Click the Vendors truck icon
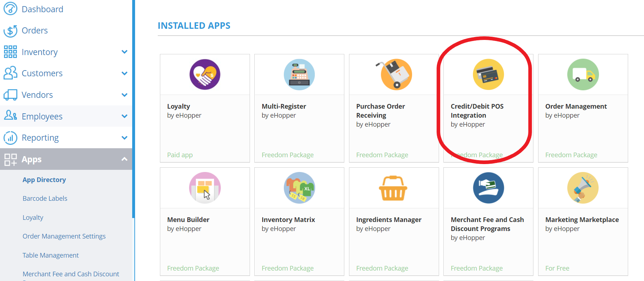The height and width of the screenshot is (281, 644). coord(10,95)
